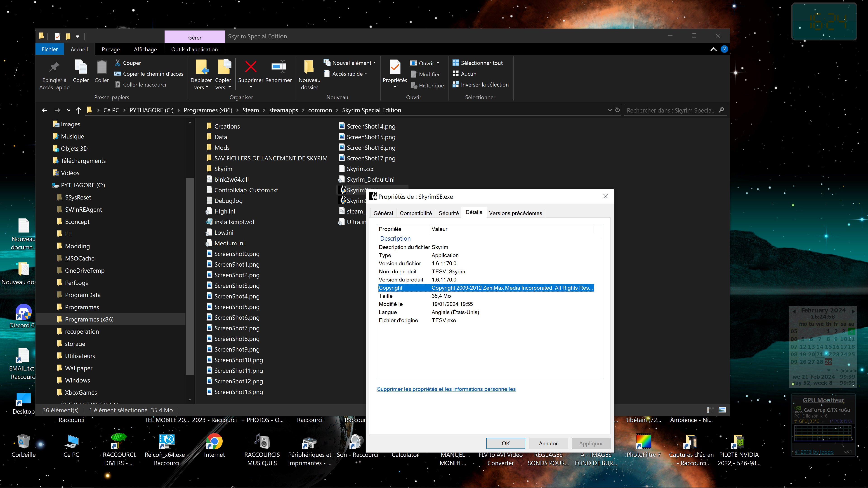Click the red Supprimer X icon
The height and width of the screenshot is (488, 868).
[251, 67]
